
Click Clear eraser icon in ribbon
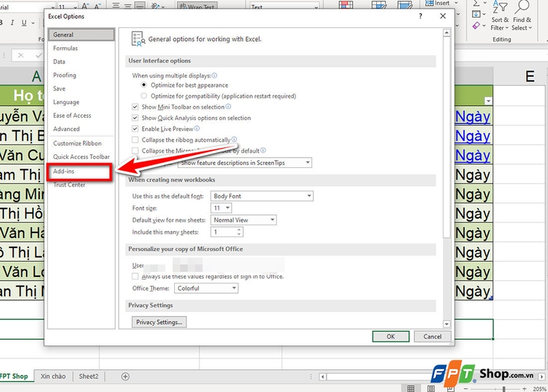coord(476,25)
